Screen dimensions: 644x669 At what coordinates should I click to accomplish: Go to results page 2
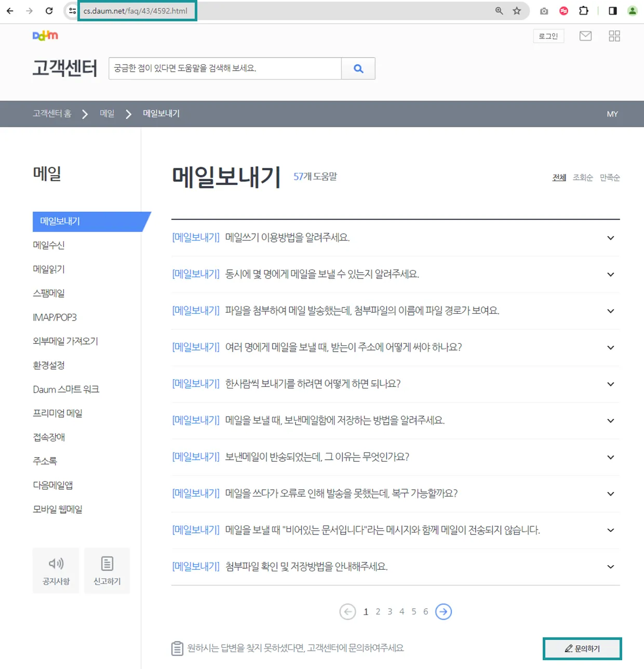pos(378,612)
